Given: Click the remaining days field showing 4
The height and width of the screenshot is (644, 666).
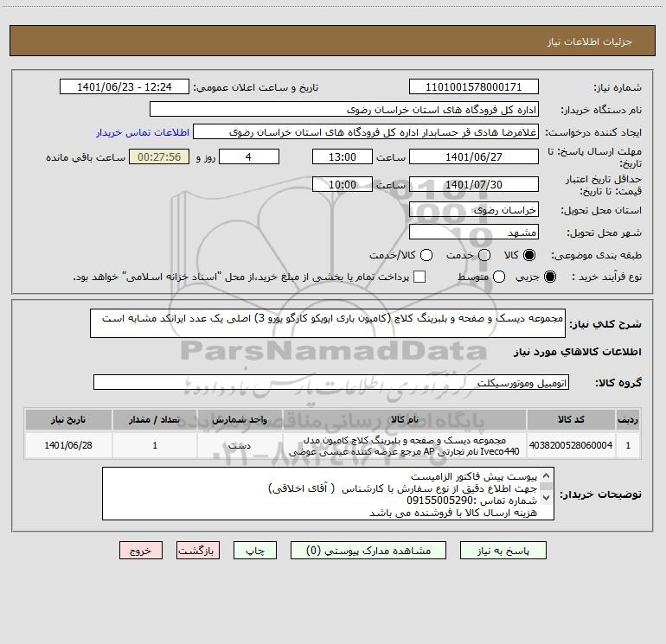Looking at the screenshot, I should pyautogui.click(x=249, y=156).
